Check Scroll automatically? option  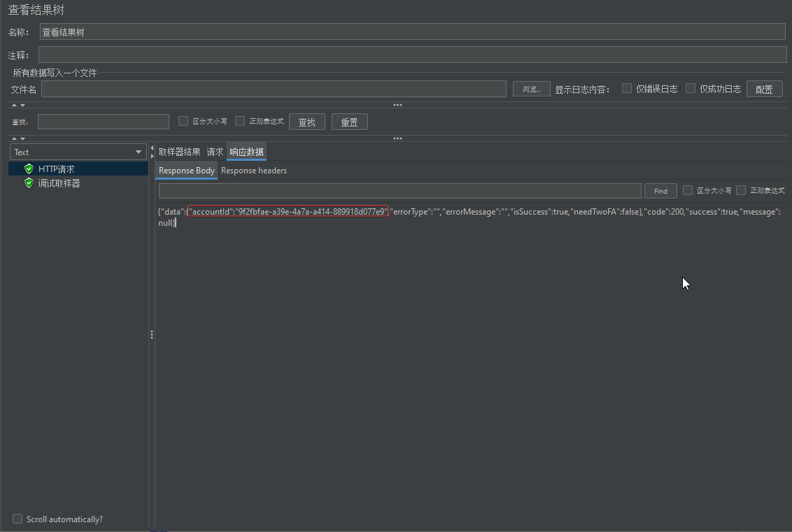coord(17,519)
